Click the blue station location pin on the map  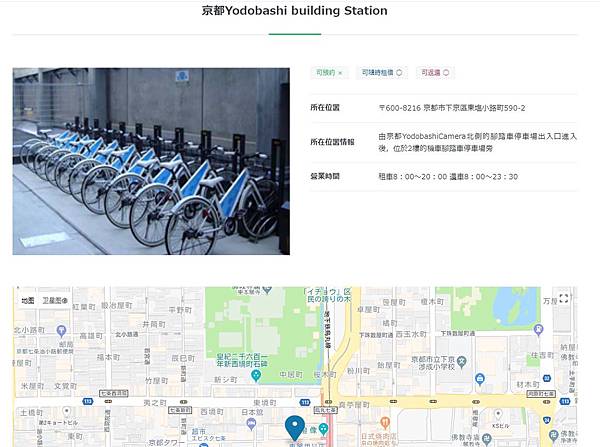(295, 429)
